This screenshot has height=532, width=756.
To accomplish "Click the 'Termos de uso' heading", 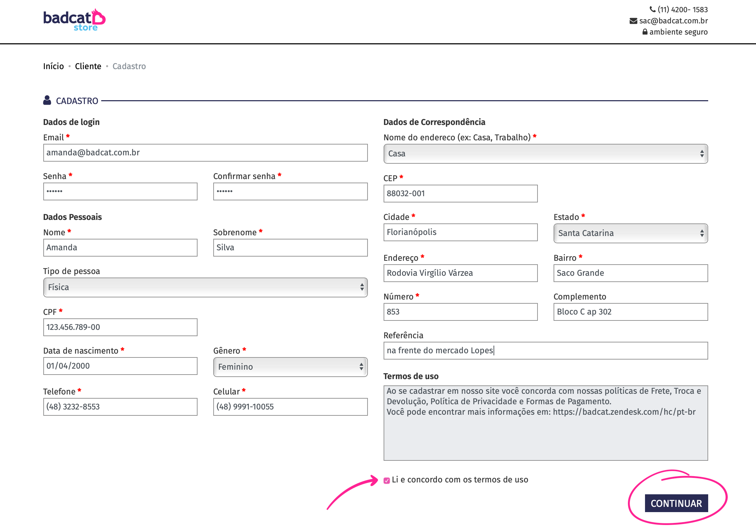I will tap(411, 376).
